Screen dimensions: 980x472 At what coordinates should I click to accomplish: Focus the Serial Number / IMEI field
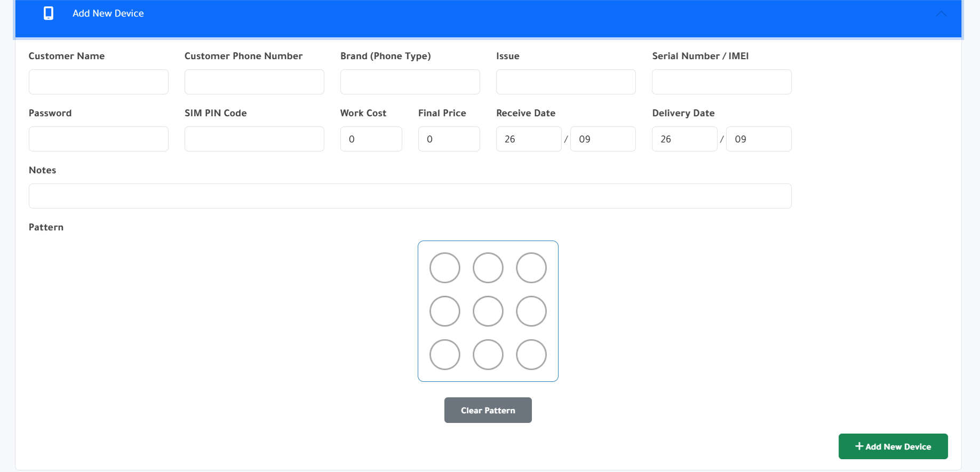tap(721, 82)
